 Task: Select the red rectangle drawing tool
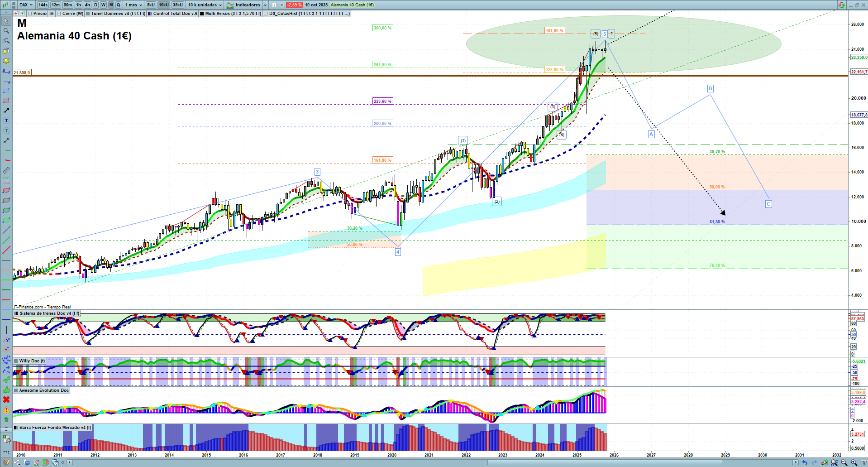[6, 101]
